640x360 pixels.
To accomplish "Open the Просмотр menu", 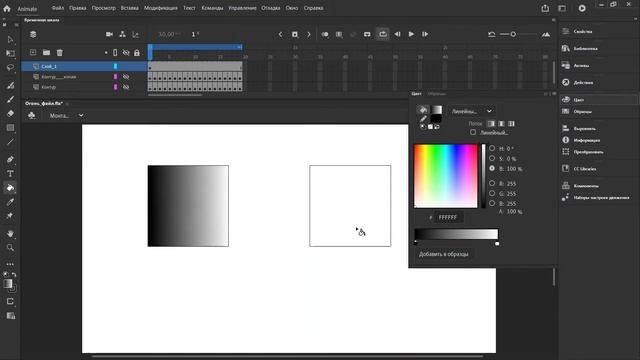I will [x=104, y=8].
